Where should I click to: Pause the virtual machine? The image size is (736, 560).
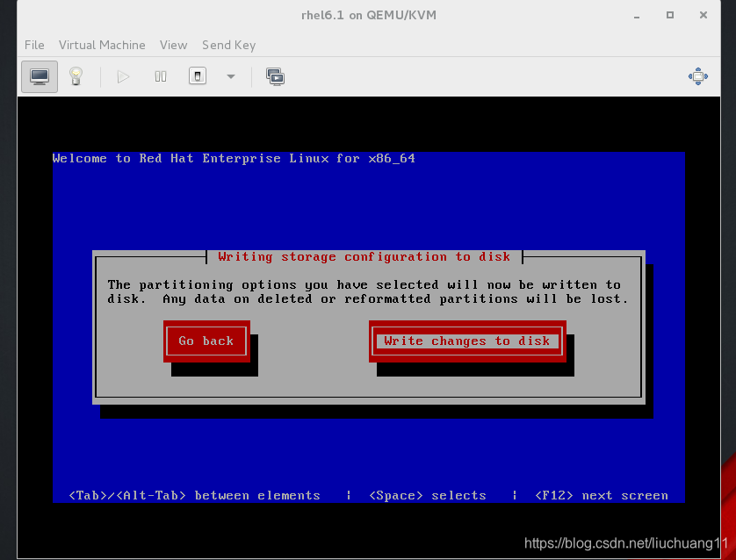pos(161,76)
